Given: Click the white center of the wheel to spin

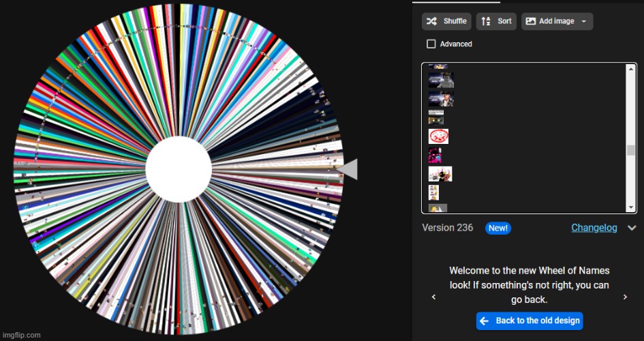Looking at the screenshot, I should click(179, 169).
